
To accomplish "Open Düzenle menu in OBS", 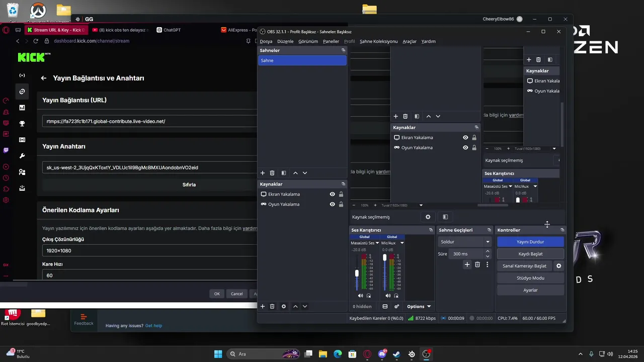I will (285, 41).
